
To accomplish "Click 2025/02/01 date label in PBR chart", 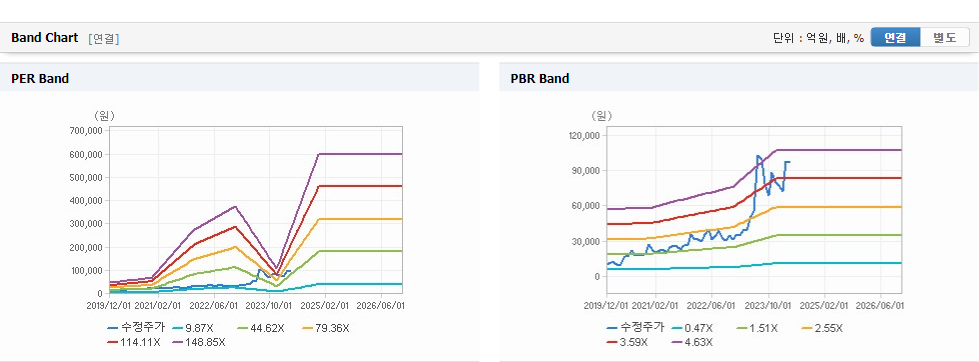I will 824,306.
